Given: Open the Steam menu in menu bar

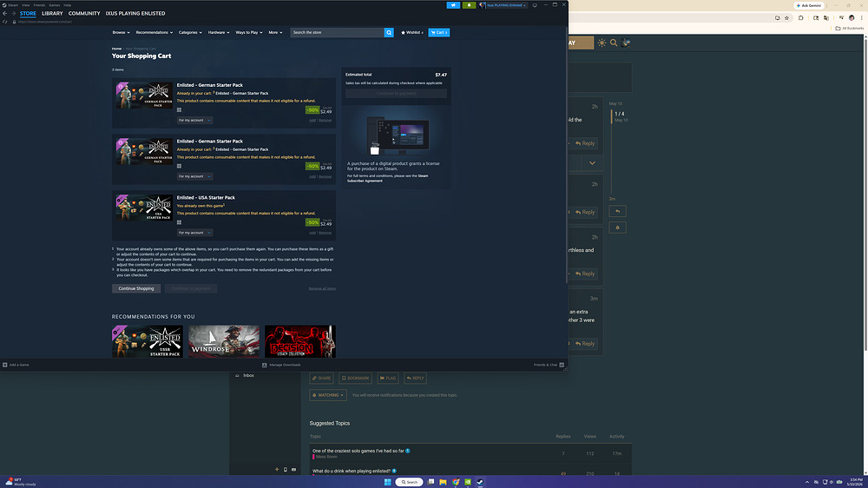Looking at the screenshot, I should pyautogui.click(x=13, y=5).
